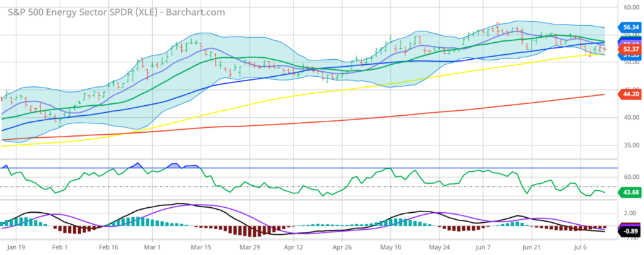Click the 35.00 price axis label

(631, 145)
